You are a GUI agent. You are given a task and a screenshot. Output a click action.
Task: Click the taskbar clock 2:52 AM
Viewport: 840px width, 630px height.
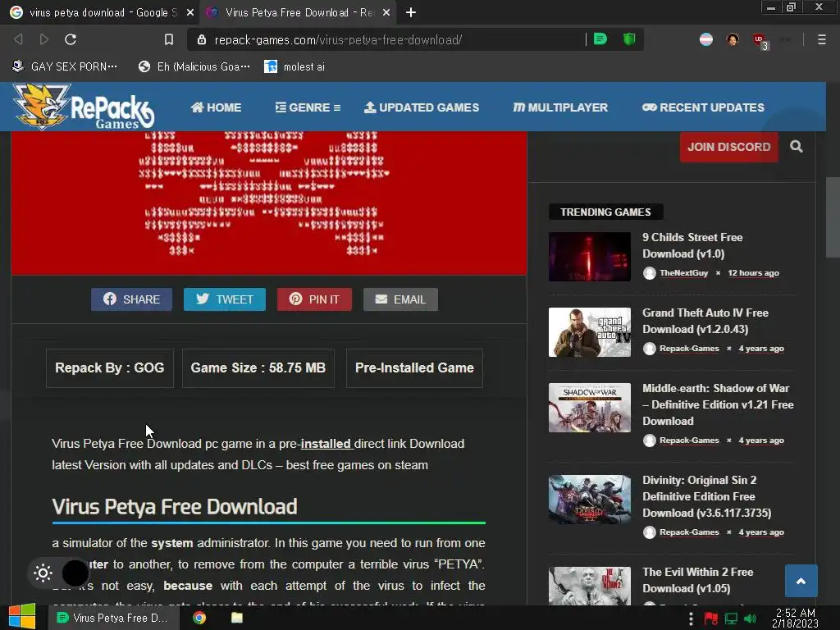[x=795, y=618]
